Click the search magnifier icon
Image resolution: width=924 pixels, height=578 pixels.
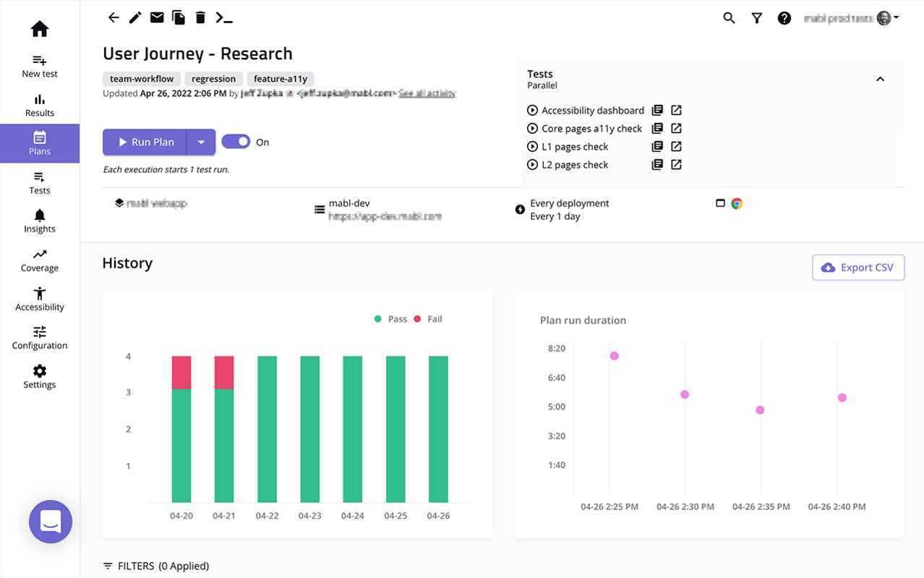click(x=729, y=19)
